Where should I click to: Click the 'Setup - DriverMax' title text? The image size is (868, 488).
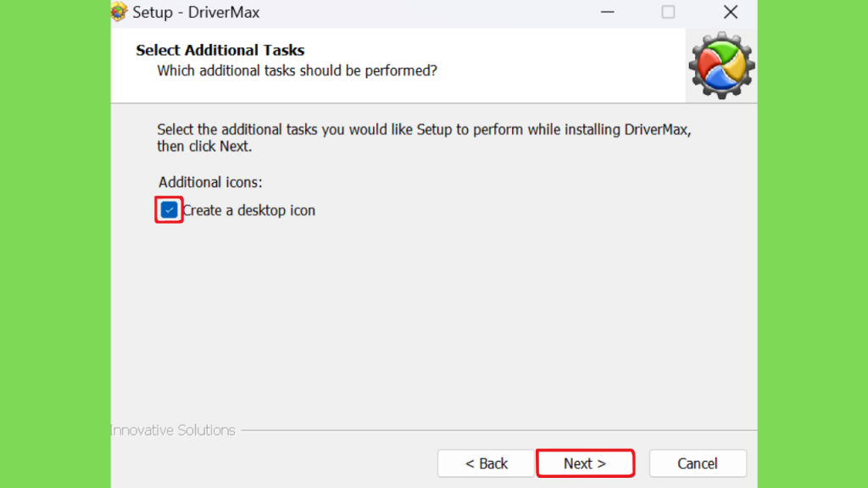(196, 12)
